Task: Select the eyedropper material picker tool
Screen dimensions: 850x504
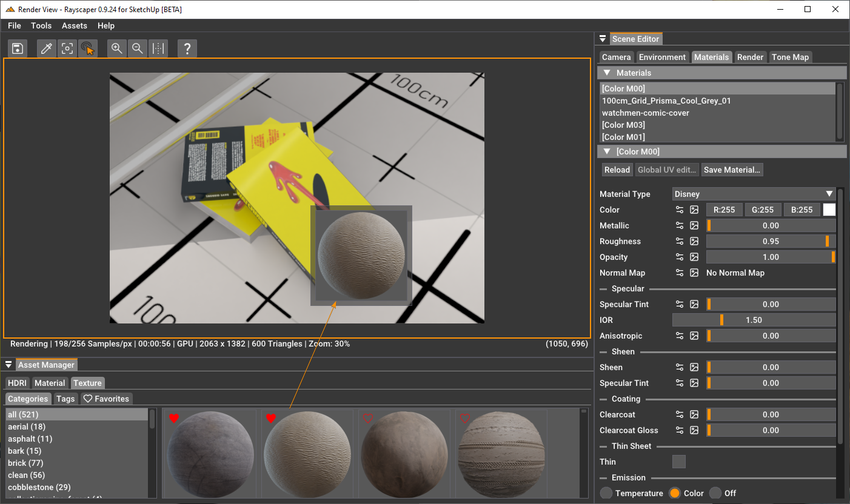Action: click(47, 49)
